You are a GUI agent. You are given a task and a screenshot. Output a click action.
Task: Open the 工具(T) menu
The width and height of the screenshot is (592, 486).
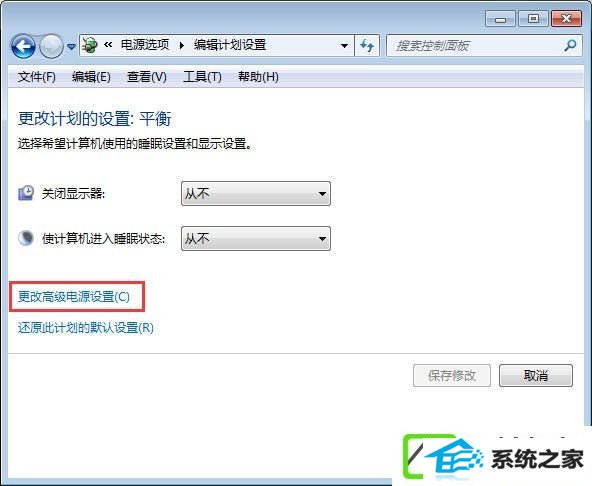(202, 77)
